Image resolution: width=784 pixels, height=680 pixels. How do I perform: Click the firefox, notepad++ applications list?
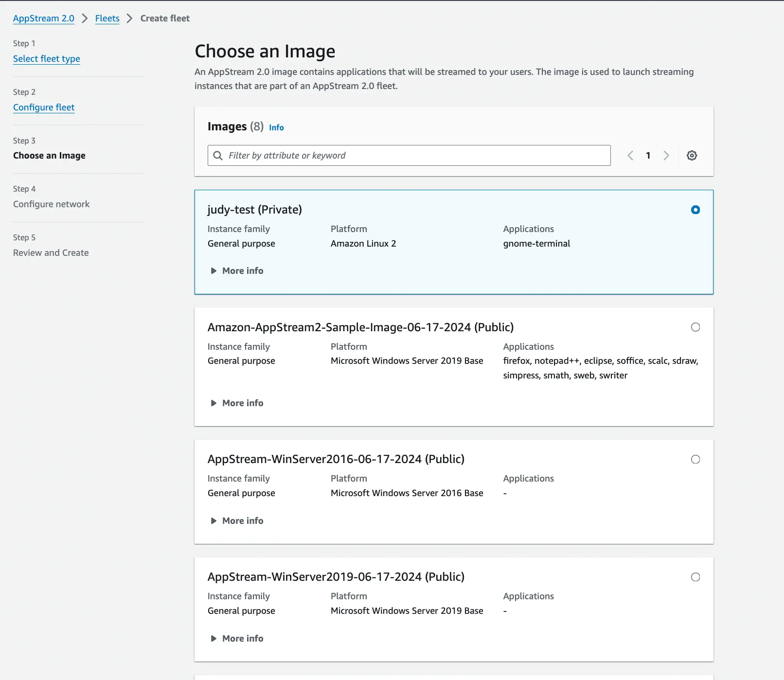point(601,368)
